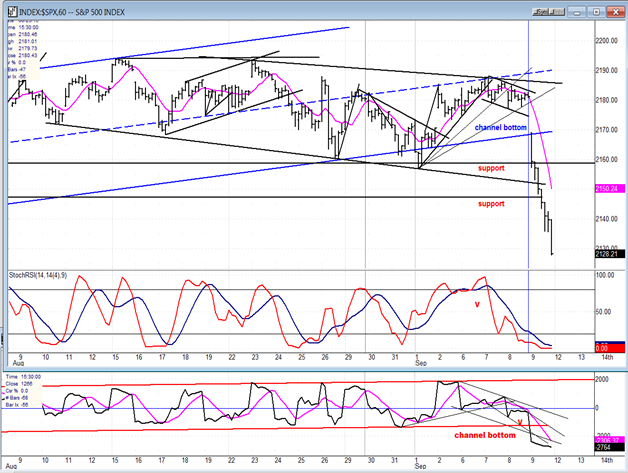Click the 2179.73 low value in the price data box
The width and height of the screenshot is (628, 473).
pyautogui.click(x=27, y=48)
